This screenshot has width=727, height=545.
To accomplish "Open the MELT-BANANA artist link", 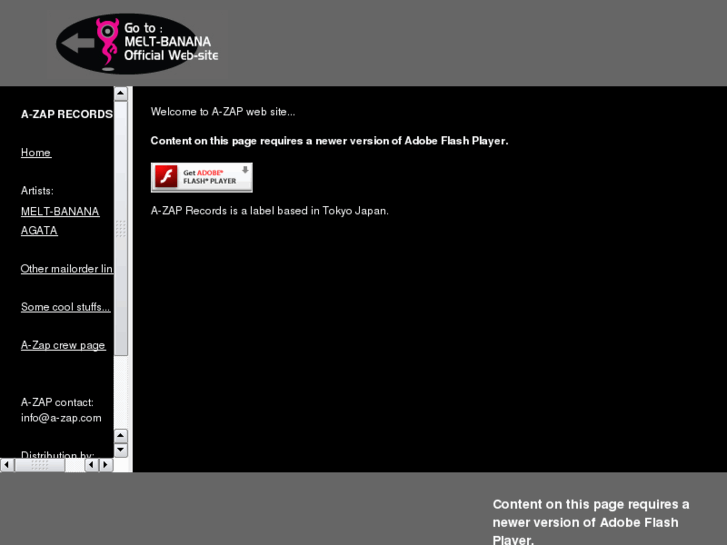I will pos(60,212).
